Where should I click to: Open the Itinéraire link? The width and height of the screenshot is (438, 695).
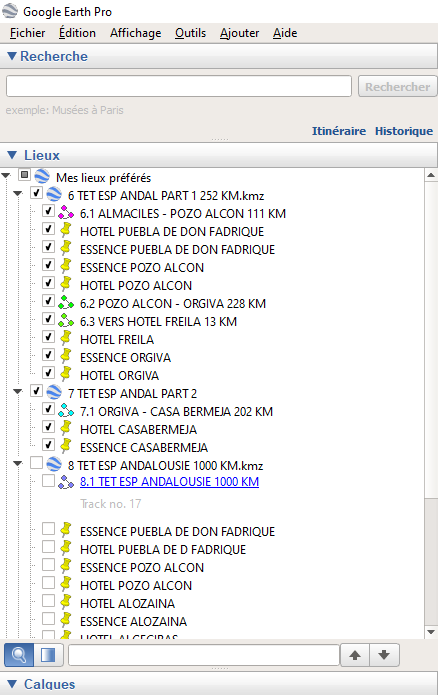pos(339,131)
